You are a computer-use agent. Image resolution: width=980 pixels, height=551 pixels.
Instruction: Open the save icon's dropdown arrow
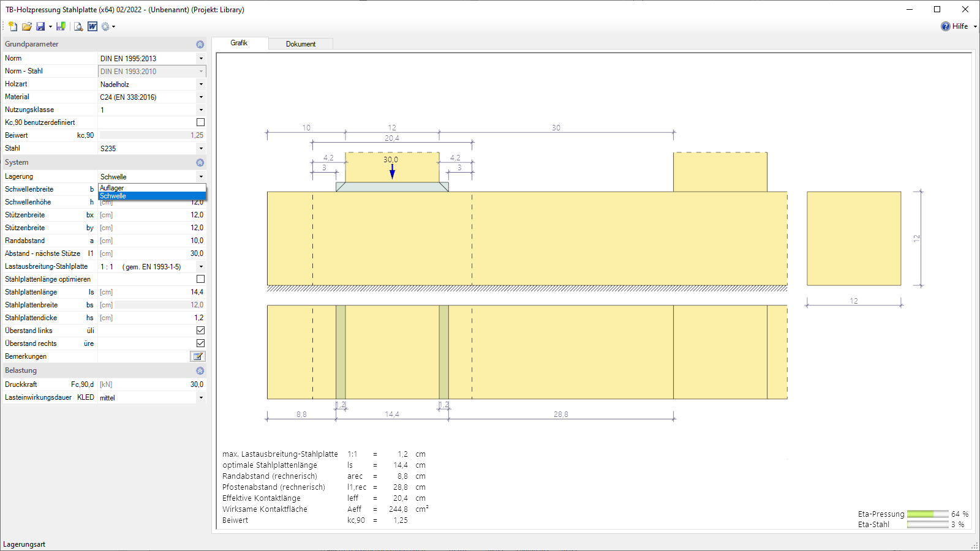(x=50, y=27)
